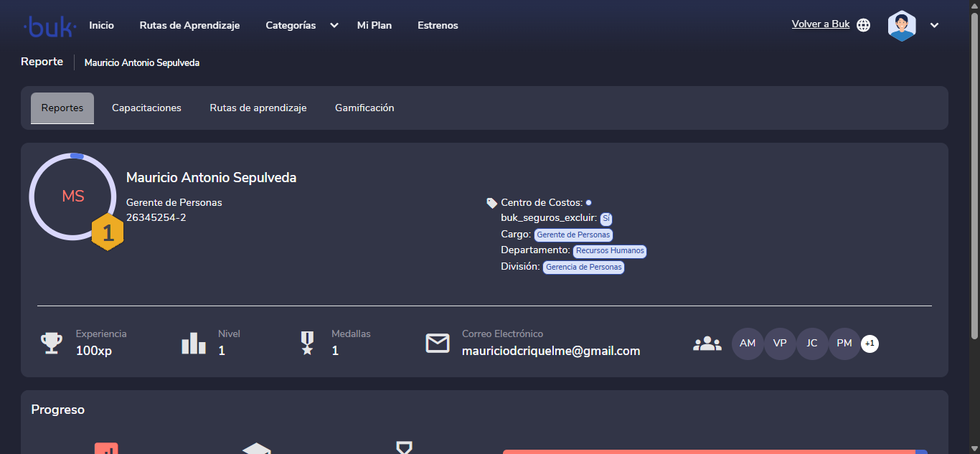Screen dimensions: 980x454
Task: Click the Volver a Buk link
Action: (x=820, y=24)
